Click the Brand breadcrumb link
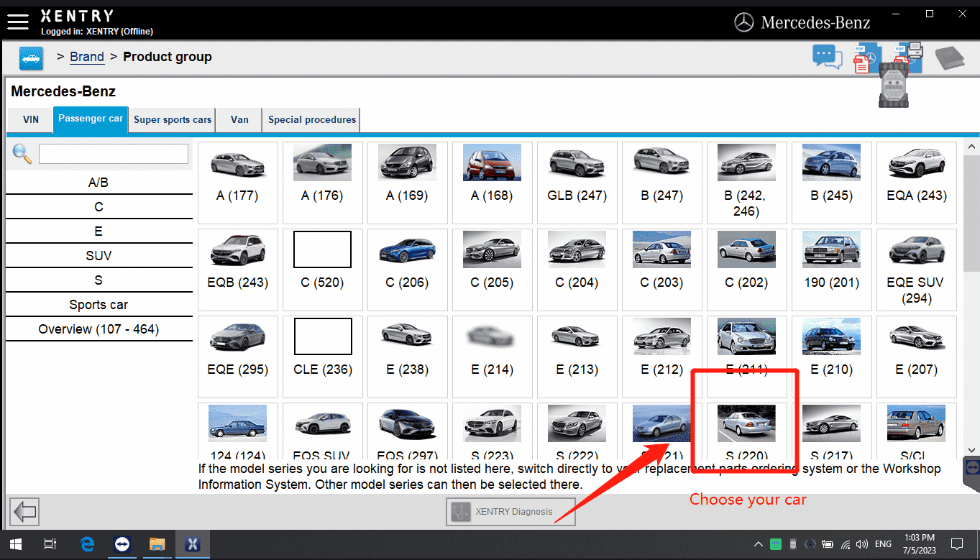The image size is (980, 560). click(87, 57)
